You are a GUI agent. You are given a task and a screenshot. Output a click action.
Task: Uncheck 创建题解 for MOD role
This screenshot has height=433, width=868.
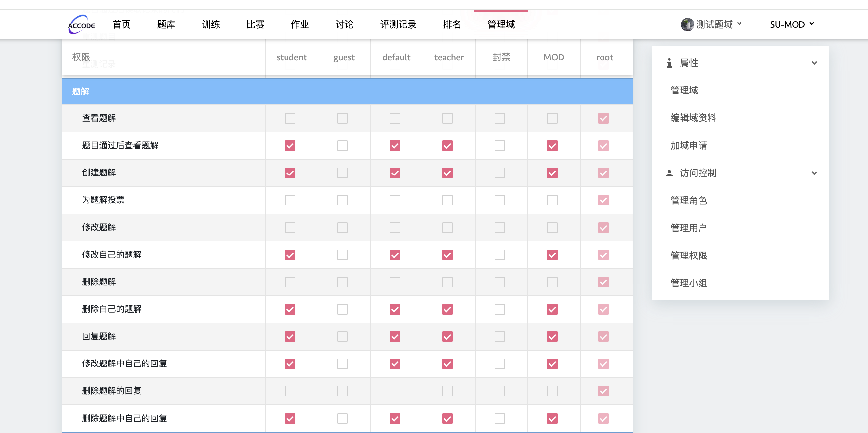[x=552, y=173]
